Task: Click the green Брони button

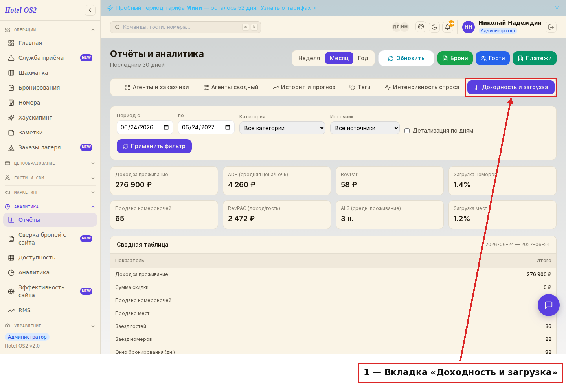Action: click(x=455, y=58)
